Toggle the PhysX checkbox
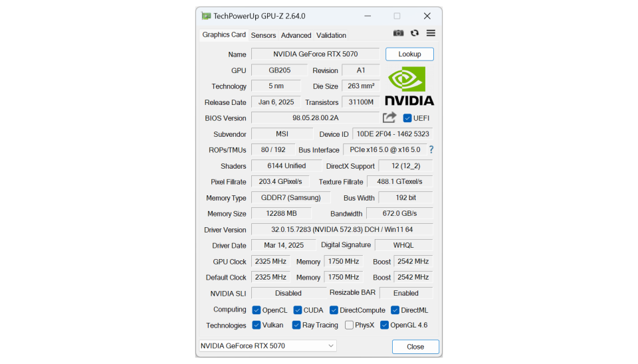 coord(349,325)
